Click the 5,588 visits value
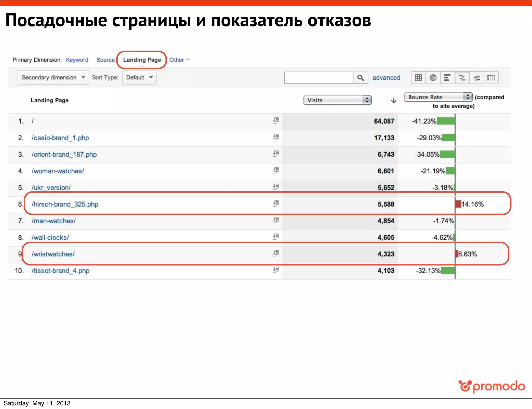This screenshot has height=409, width=532. click(x=386, y=204)
